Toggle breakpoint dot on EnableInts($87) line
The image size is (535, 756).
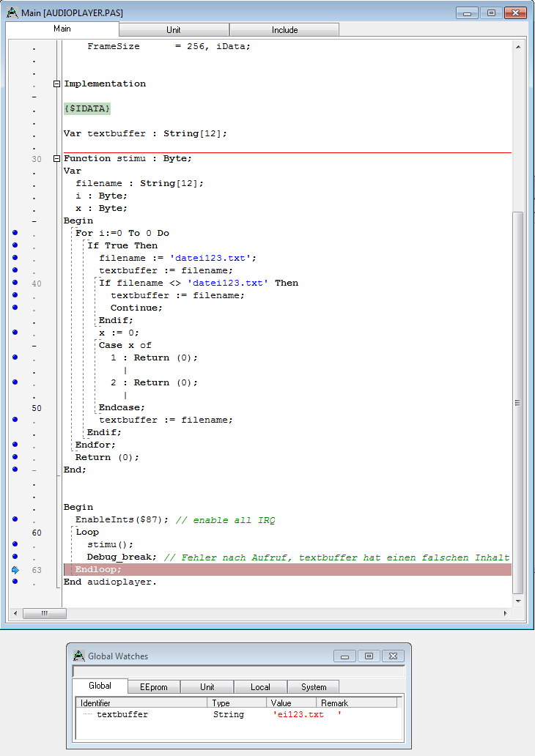[x=15, y=519]
